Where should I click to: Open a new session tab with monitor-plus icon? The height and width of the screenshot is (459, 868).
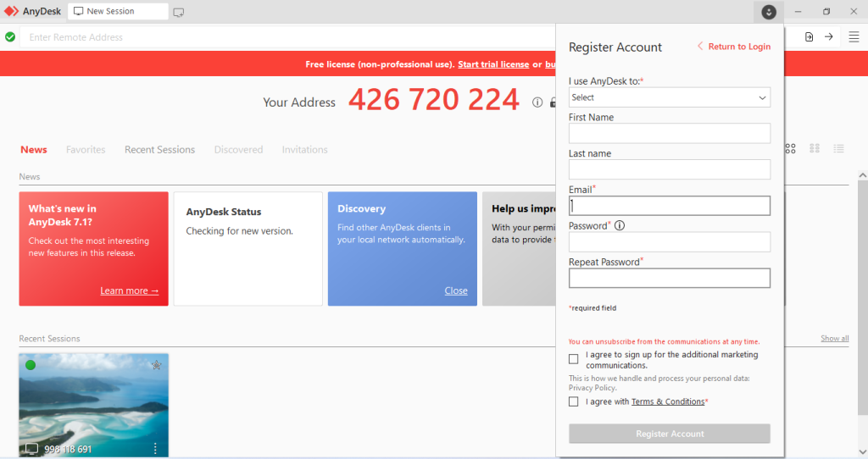(178, 12)
